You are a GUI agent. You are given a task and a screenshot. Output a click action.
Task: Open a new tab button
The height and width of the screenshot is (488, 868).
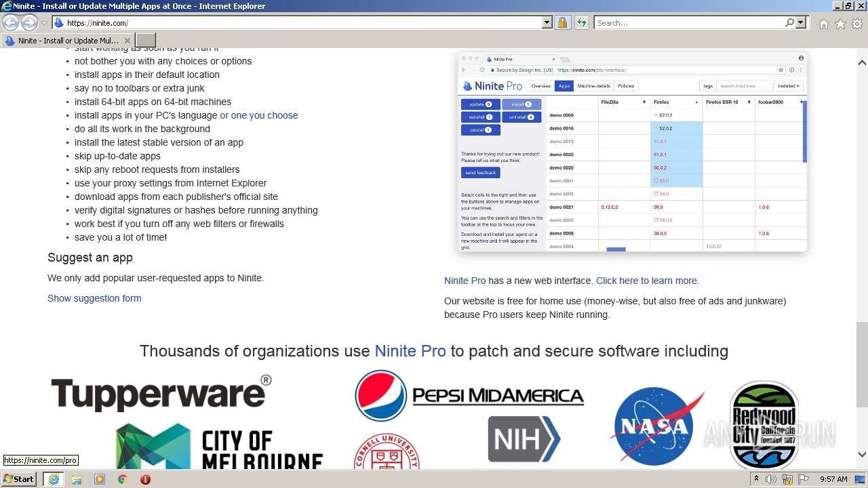pos(146,40)
